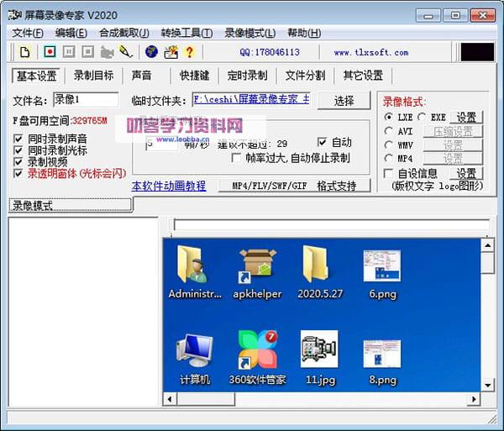Click the preview vertical scrollbar up arrow
This screenshot has width=504, height=431.
pos(487,245)
